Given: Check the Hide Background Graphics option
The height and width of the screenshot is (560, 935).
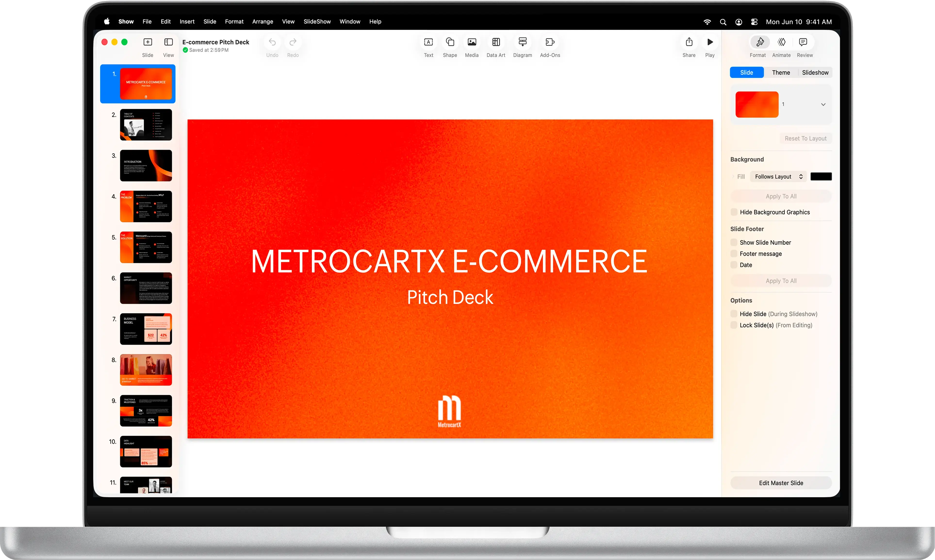Looking at the screenshot, I should tap(734, 212).
